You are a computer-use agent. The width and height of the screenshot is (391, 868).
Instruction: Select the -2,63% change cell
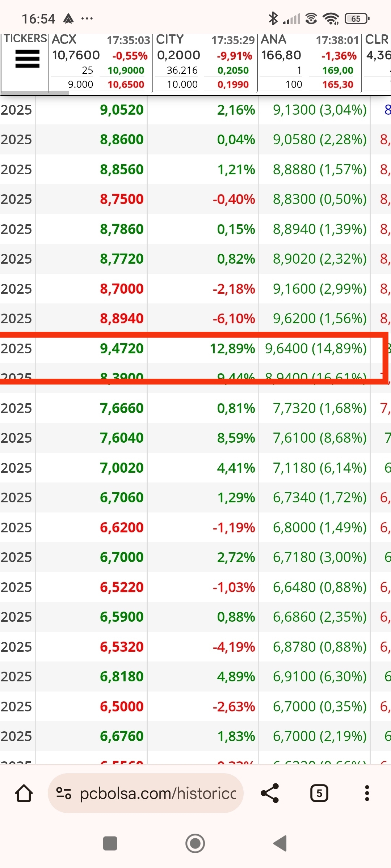[x=234, y=706]
